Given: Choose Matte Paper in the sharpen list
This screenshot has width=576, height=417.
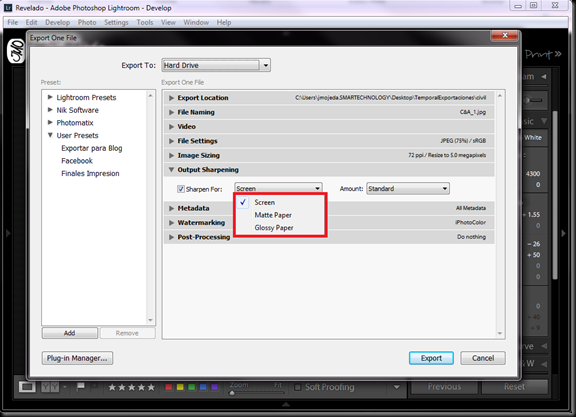Looking at the screenshot, I should pyautogui.click(x=280, y=215).
